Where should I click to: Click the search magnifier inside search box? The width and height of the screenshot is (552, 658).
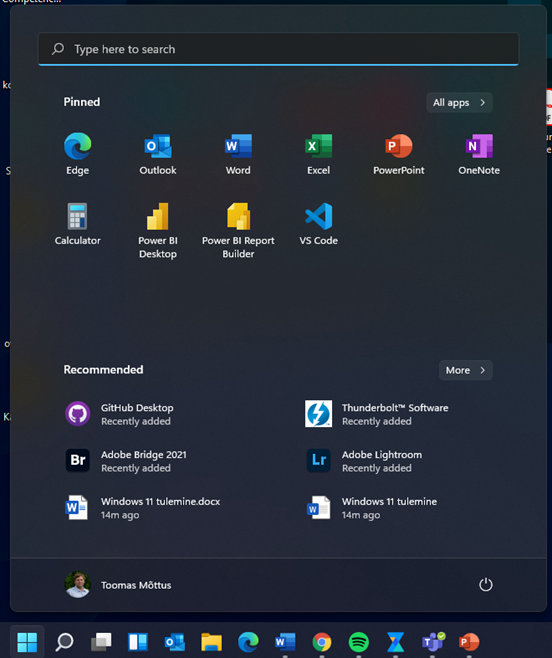58,49
